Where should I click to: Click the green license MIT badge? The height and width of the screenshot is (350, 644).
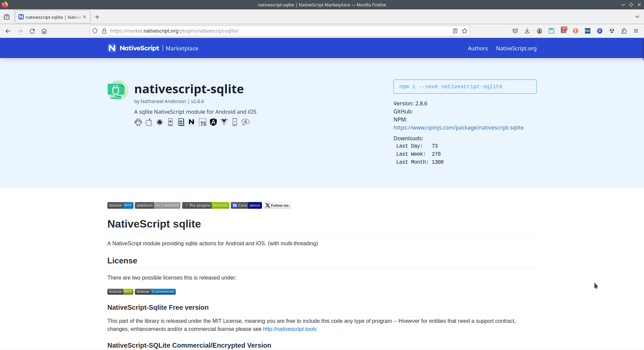click(120, 292)
